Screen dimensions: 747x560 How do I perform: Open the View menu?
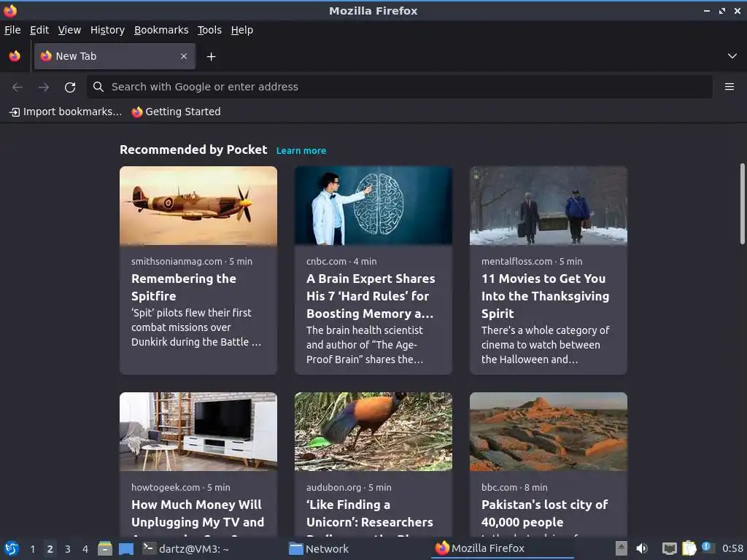point(69,30)
